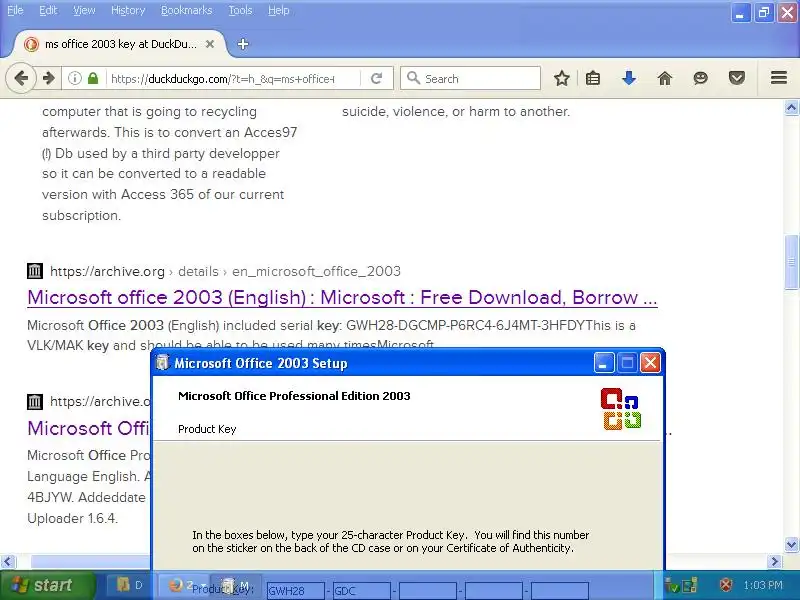Click the 'M' Office Setup taskbar button
The image size is (800, 600).
pyautogui.click(x=236, y=585)
